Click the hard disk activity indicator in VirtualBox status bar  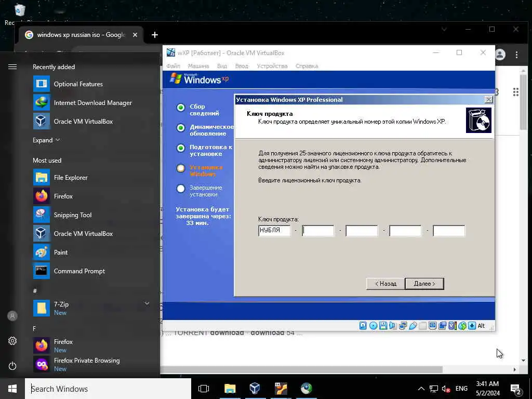[363, 326]
